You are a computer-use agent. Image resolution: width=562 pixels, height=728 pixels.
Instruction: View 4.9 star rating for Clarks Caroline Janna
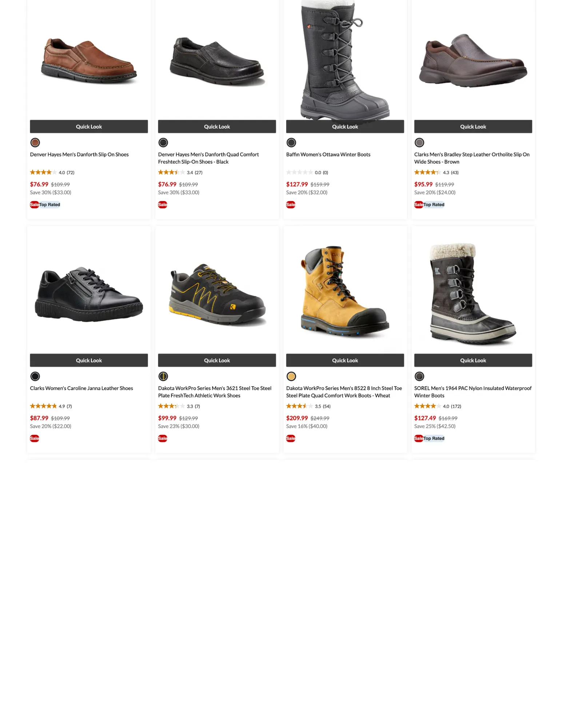[51, 406]
